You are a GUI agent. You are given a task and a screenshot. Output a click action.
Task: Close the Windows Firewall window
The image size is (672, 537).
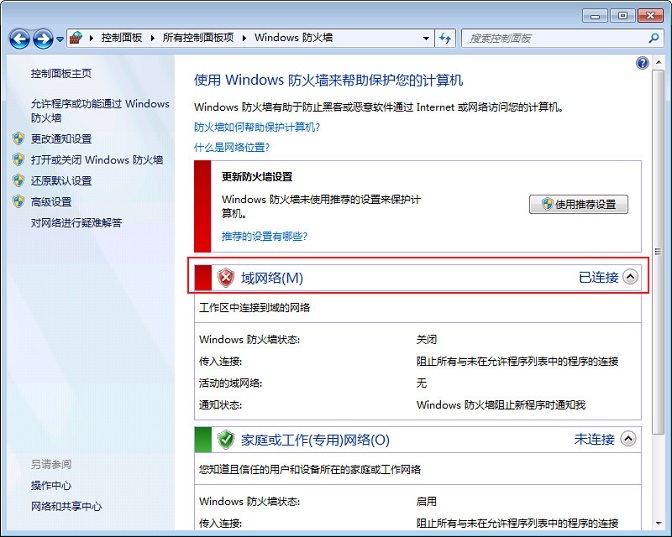click(x=651, y=16)
